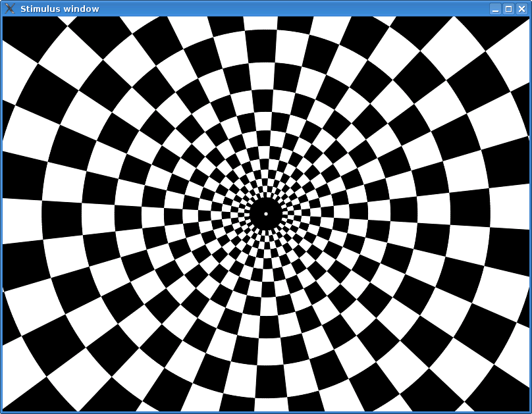Click the X11 icon in the title bar
This screenshot has width=532, height=414.
10,9
